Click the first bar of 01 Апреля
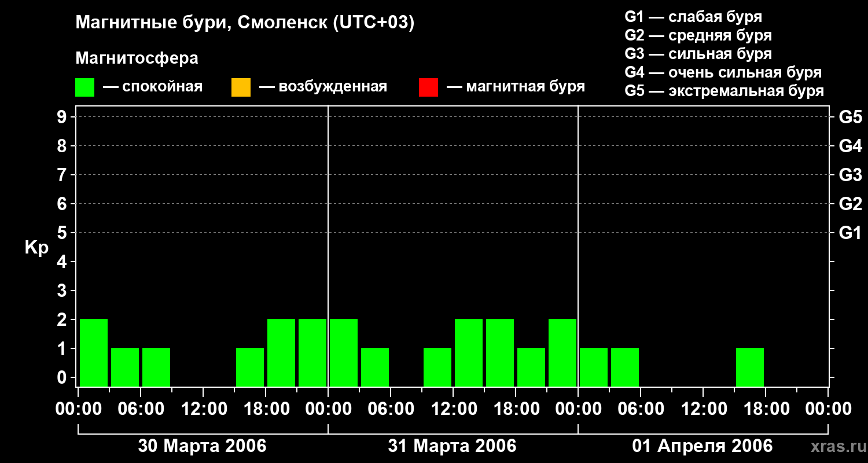 point(594,367)
